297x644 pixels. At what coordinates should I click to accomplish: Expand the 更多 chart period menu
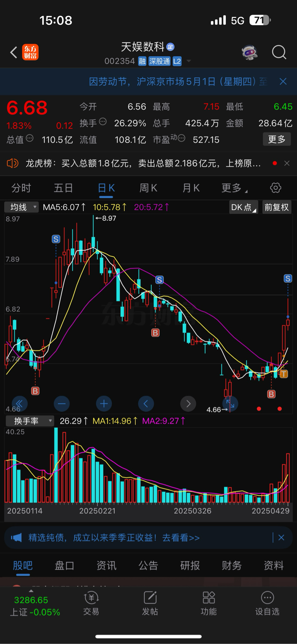234,188
